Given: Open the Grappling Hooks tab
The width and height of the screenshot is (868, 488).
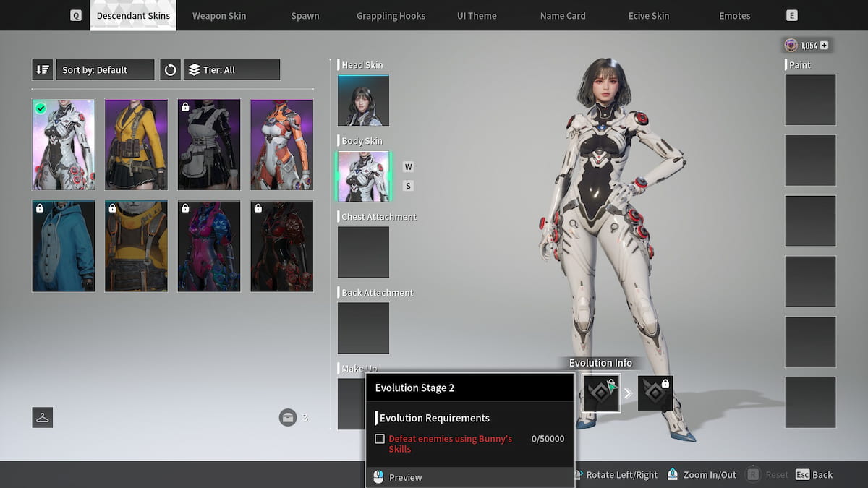Looking at the screenshot, I should coord(391,15).
